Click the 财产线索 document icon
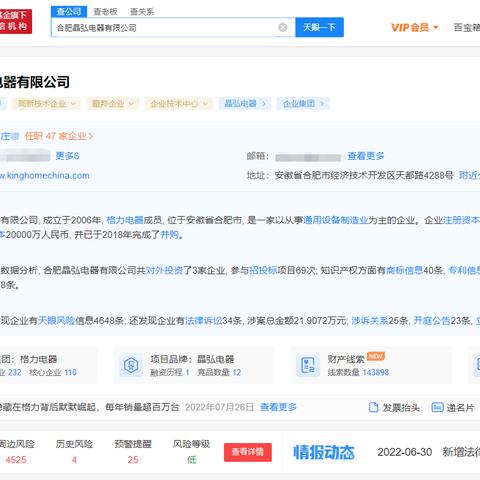The width and height of the screenshot is (480, 480). (x=308, y=365)
